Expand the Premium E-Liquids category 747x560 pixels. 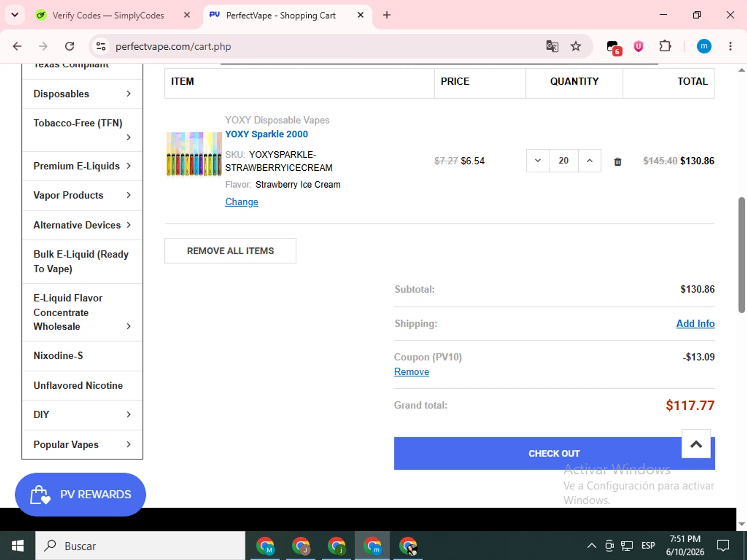click(128, 166)
